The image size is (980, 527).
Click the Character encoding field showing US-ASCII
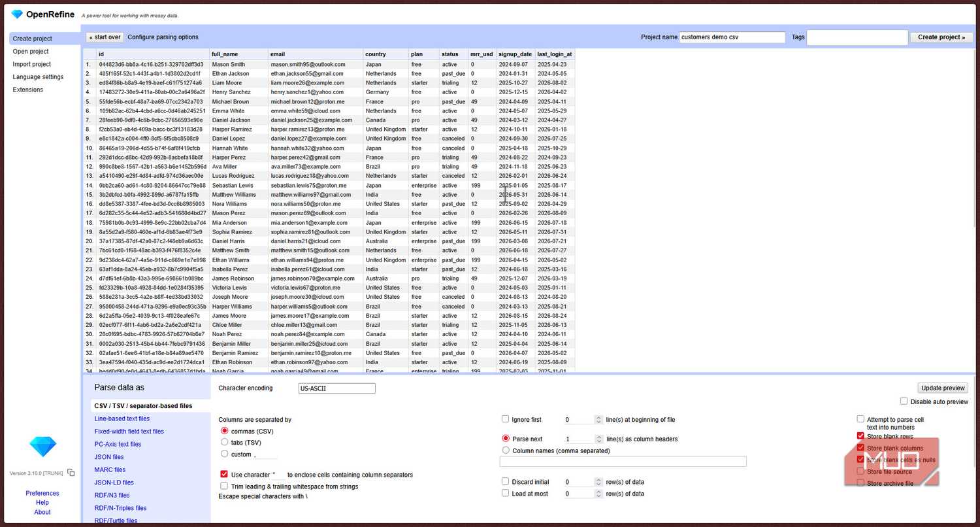tap(336, 388)
